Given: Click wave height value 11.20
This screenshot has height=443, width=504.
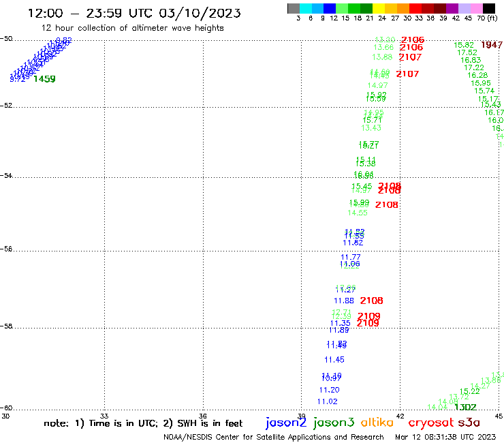Looking at the screenshot, I should tap(329, 390).
